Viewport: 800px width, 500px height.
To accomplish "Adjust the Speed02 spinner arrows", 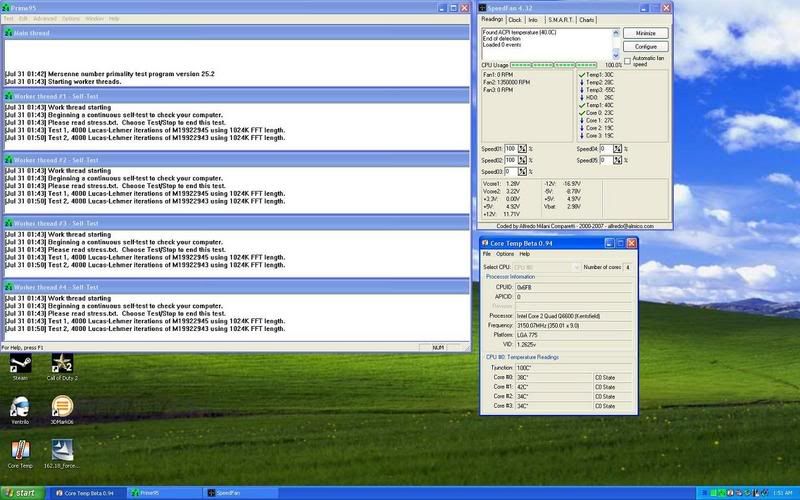I will (x=522, y=160).
